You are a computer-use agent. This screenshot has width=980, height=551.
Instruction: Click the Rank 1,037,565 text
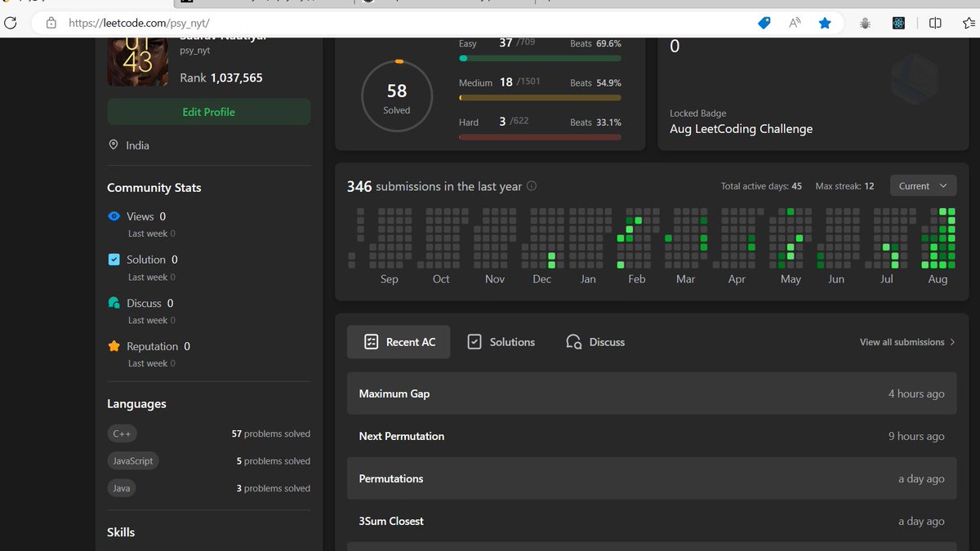(x=221, y=78)
